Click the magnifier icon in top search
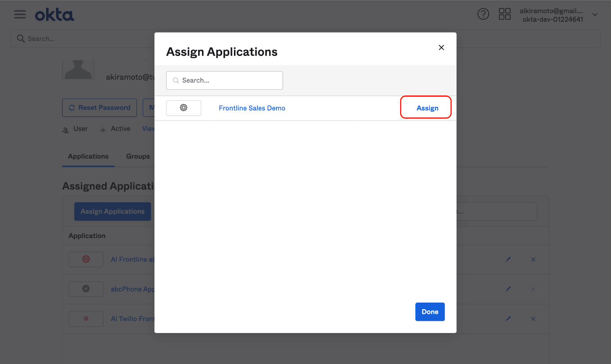The image size is (611, 364). tap(21, 39)
